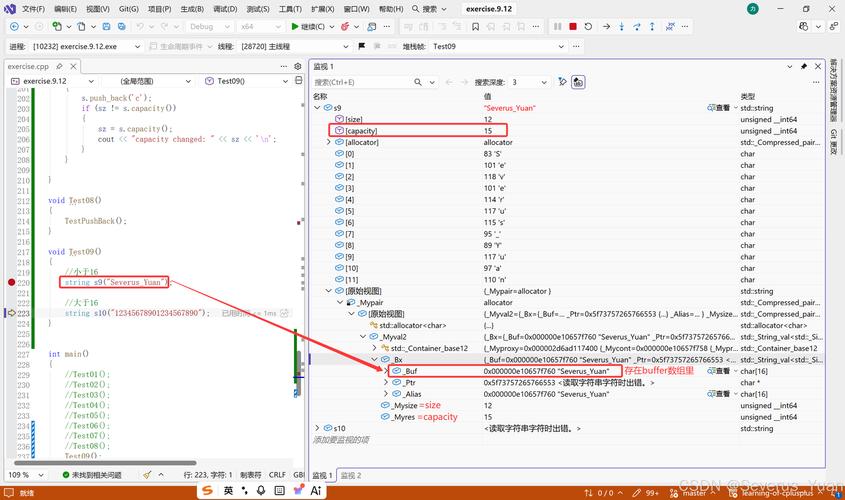Click the pin icon on exercise.cpp tab
The width and height of the screenshot is (845, 500).
coord(59,66)
